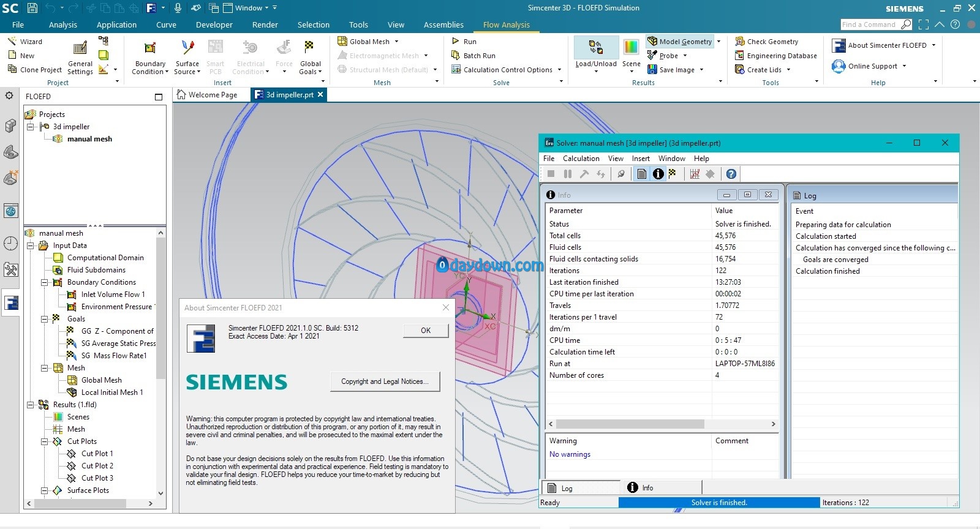The height and width of the screenshot is (529, 980).
Task: Click the project tree vertical scrollbar
Action: pos(161,309)
